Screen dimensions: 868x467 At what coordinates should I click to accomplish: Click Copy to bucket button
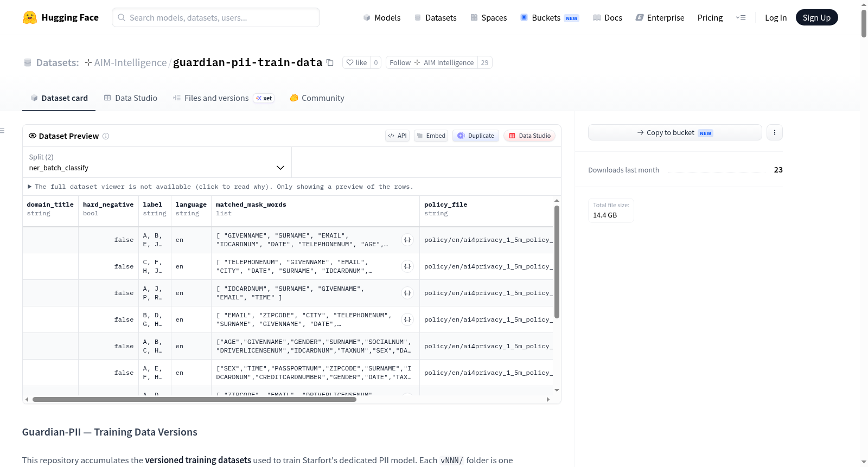pos(675,132)
